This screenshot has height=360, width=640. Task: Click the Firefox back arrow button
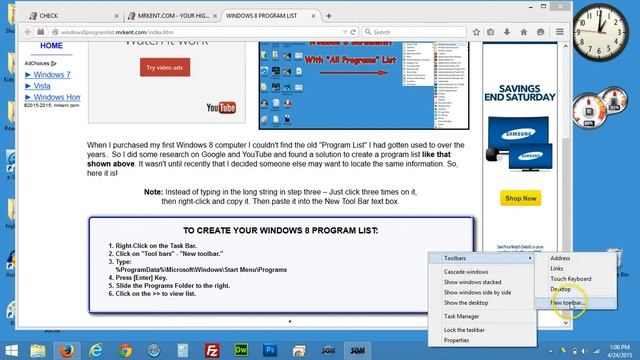click(28, 32)
